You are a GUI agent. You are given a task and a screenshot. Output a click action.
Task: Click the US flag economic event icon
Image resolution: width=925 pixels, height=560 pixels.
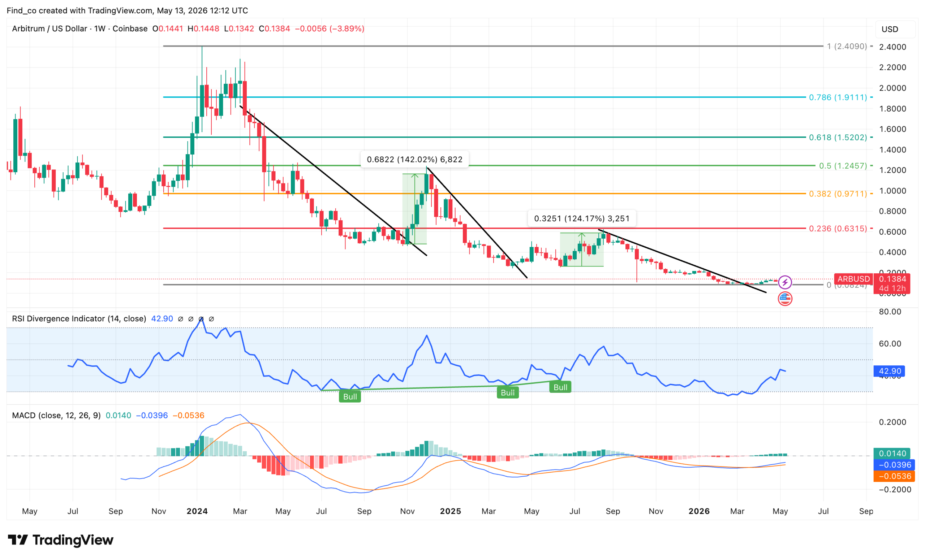(x=784, y=299)
